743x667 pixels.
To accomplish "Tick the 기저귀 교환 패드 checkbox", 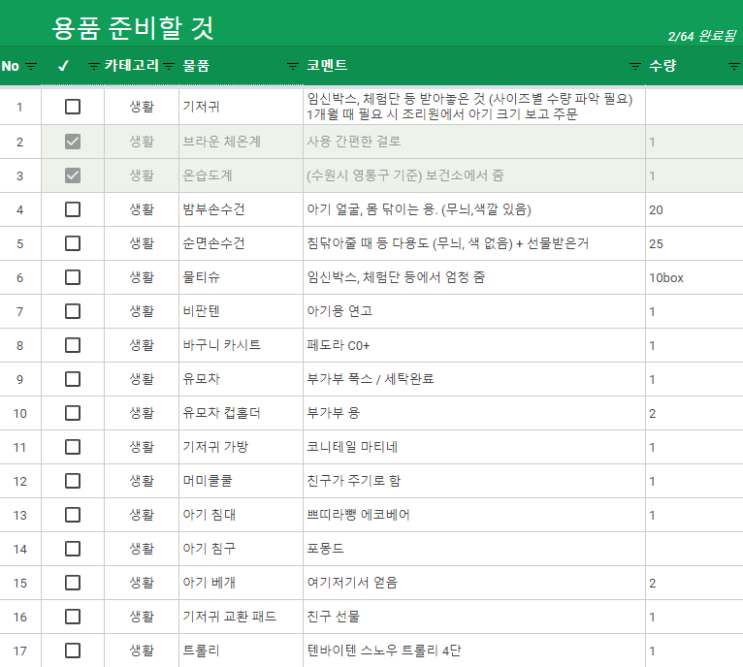I will coord(72,617).
